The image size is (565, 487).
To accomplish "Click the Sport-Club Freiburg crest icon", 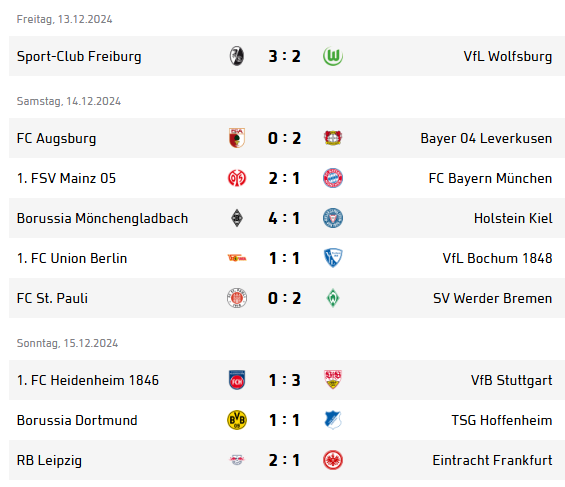I will pos(237,56).
